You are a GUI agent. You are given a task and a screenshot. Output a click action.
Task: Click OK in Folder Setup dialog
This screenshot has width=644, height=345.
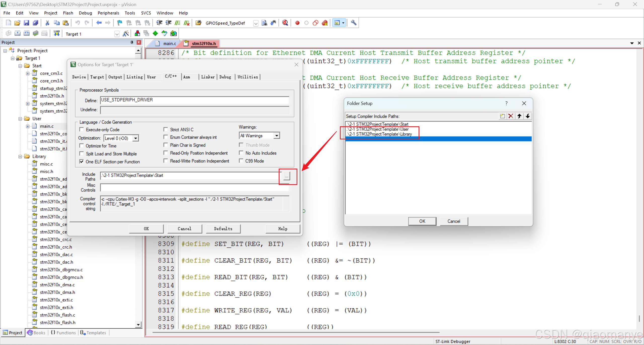tap(422, 221)
